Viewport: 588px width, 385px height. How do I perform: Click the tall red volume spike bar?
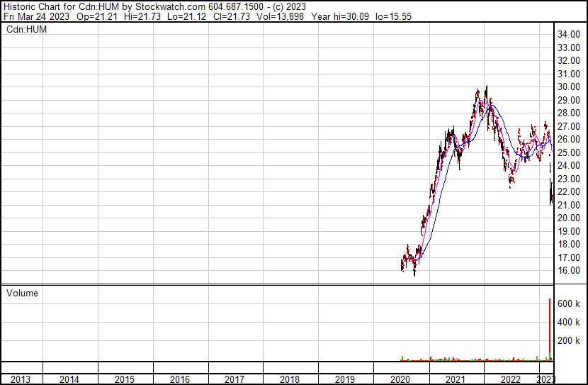pos(550,333)
